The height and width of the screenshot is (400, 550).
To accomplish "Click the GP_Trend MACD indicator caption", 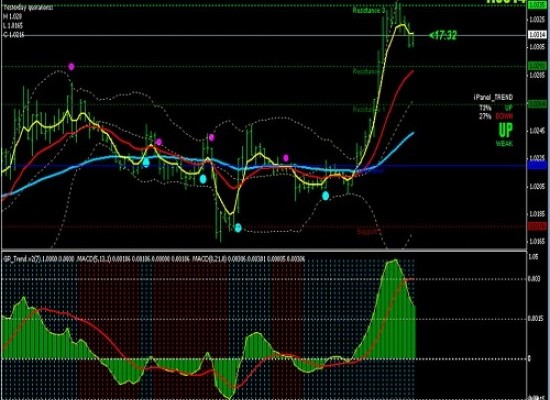I will (154, 259).
